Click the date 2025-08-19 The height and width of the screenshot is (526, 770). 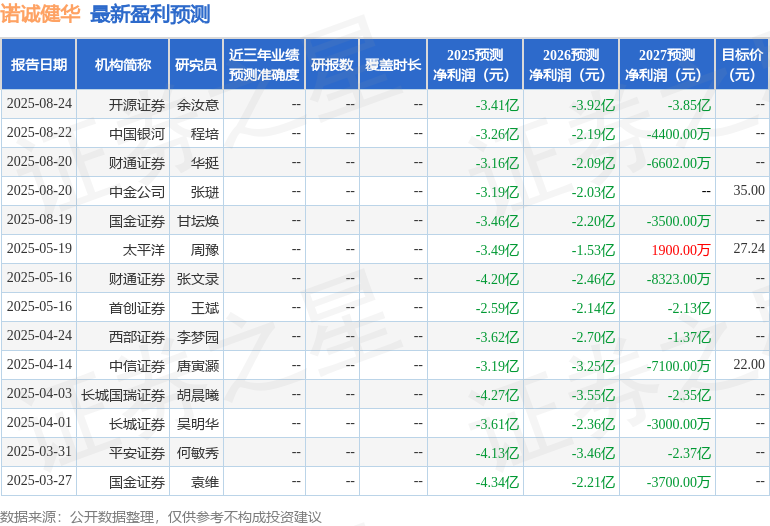point(39,220)
